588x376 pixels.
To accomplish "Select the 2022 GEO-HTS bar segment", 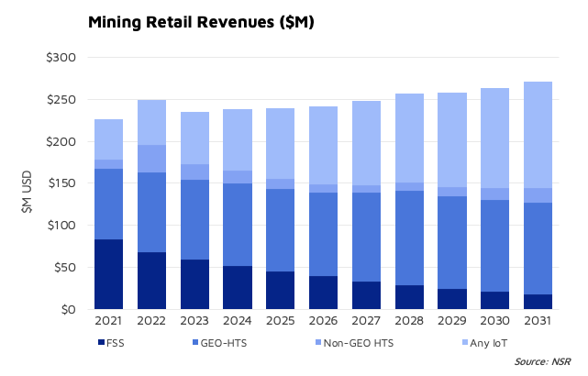I will click(x=151, y=212).
